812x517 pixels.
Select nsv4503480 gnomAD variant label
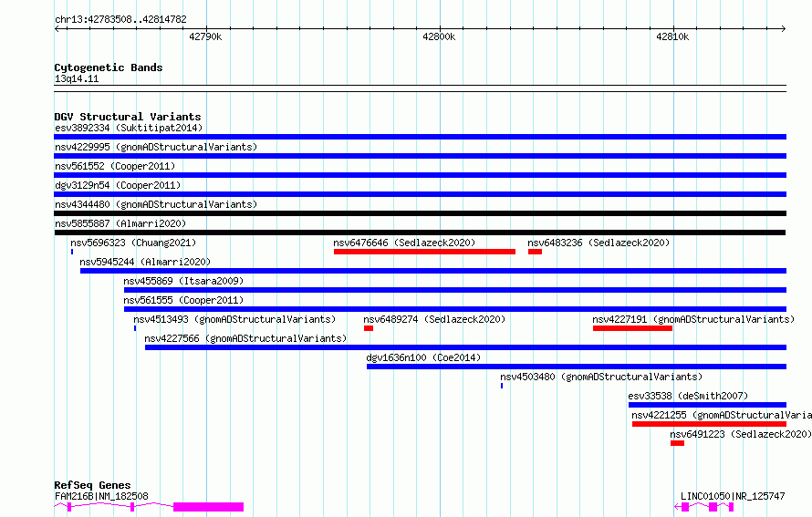pyautogui.click(x=601, y=377)
